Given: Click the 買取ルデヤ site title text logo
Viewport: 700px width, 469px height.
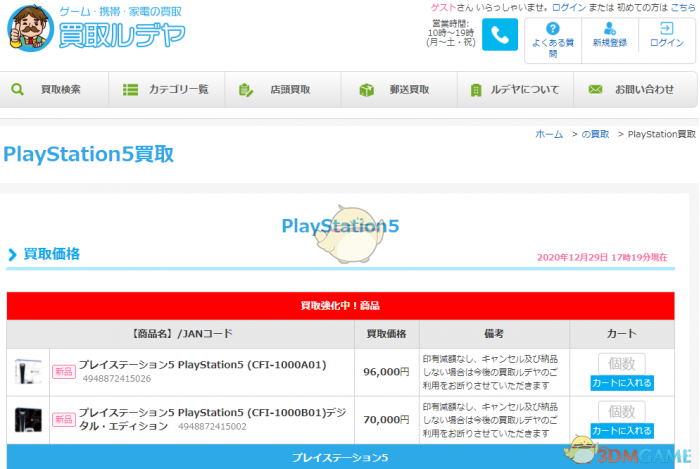Looking at the screenshot, I should [122, 35].
